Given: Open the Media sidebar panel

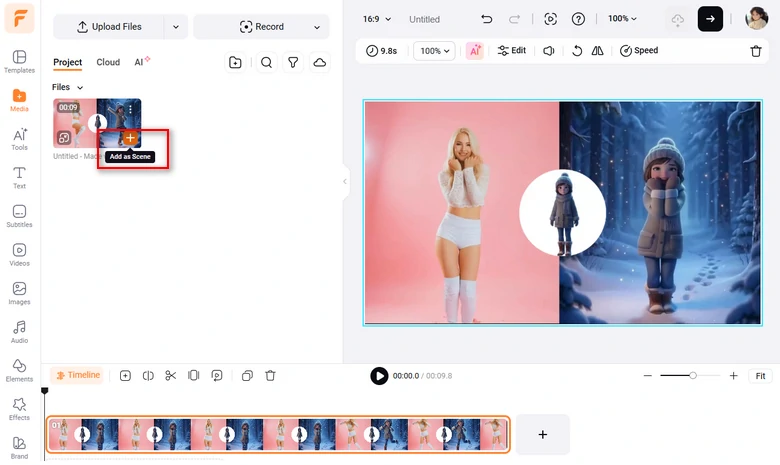Looking at the screenshot, I should coord(19,100).
